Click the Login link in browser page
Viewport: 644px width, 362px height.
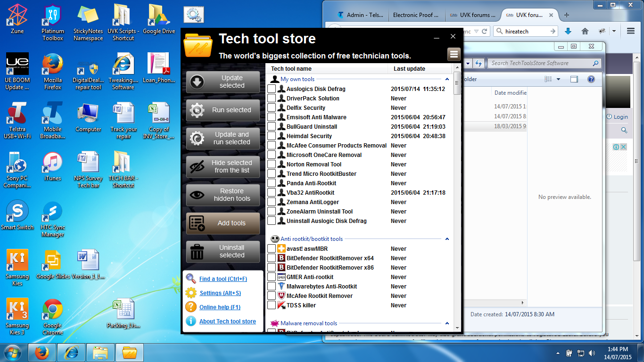coord(620,117)
